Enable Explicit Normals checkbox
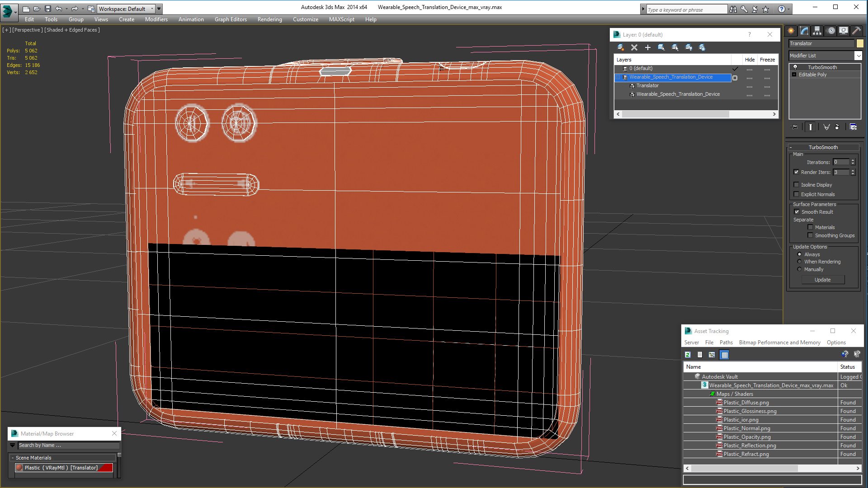Screen dimensions: 868x488 pyautogui.click(x=797, y=194)
